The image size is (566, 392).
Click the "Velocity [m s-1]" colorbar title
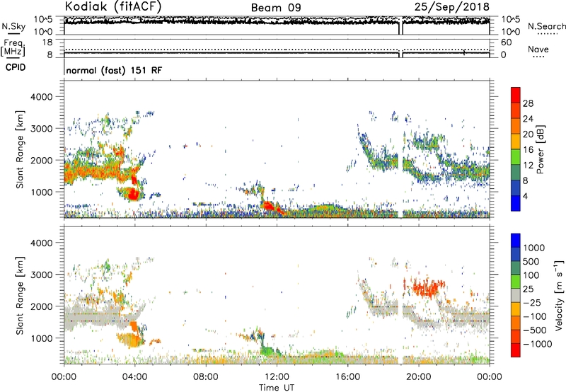pos(559,295)
